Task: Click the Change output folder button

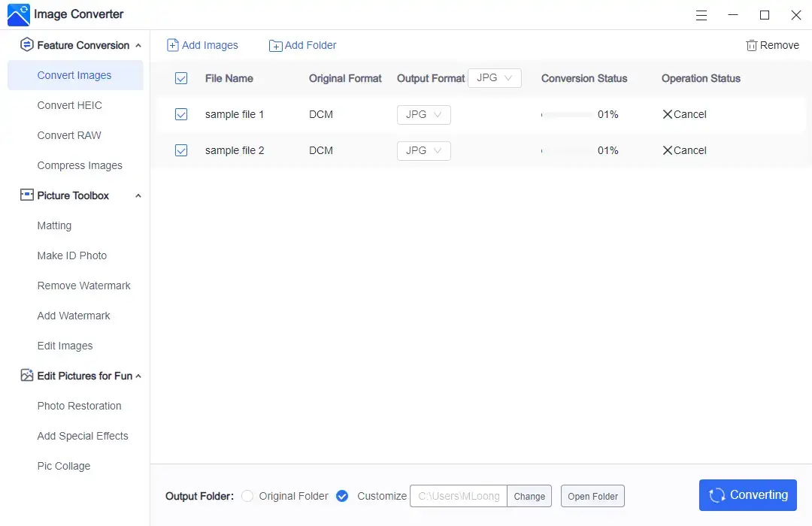Action: (529, 496)
